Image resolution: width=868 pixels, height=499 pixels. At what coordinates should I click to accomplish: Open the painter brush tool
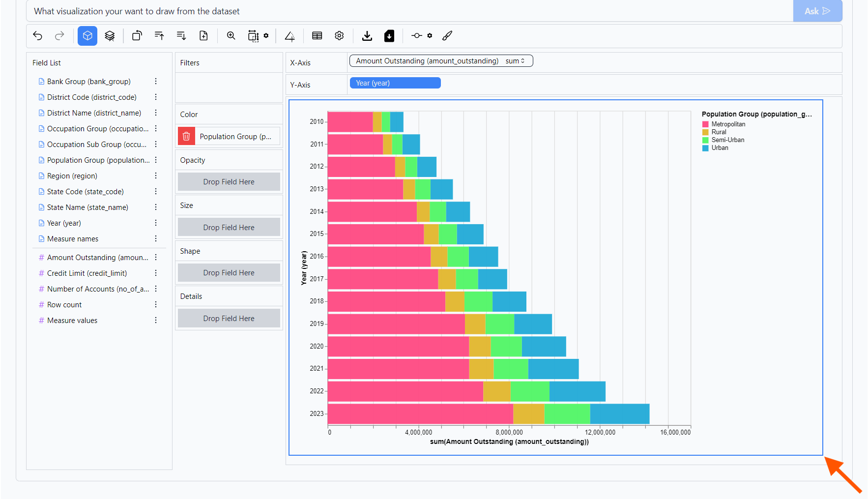[x=447, y=36]
